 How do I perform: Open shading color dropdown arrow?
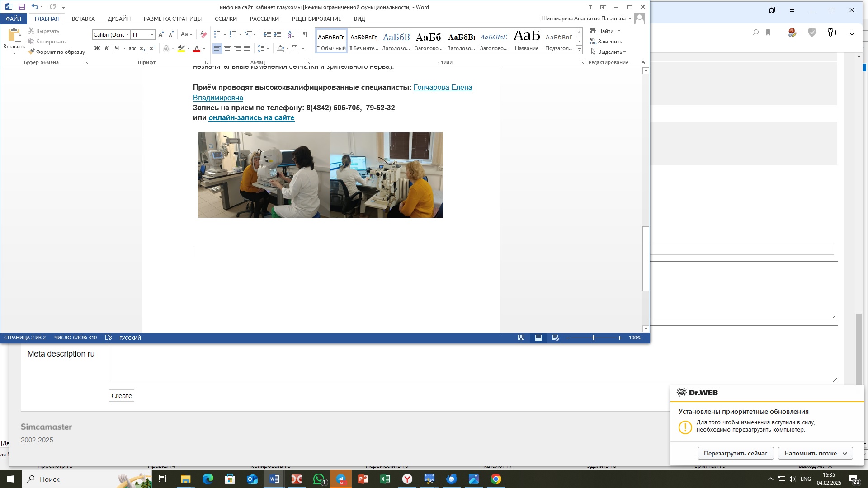pos(288,48)
